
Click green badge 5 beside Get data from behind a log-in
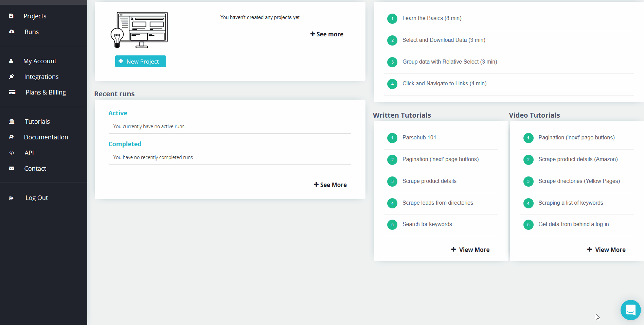[528, 224]
